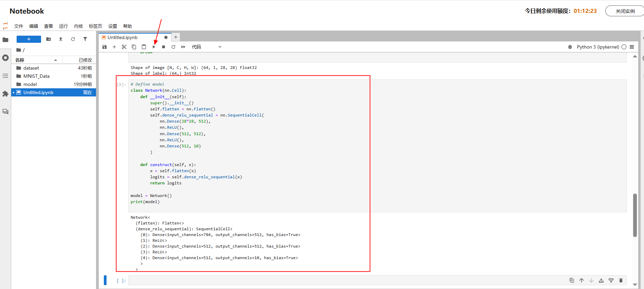Open the 内核 menu
Image resolution: width=644 pixels, height=289 pixels.
78,26
